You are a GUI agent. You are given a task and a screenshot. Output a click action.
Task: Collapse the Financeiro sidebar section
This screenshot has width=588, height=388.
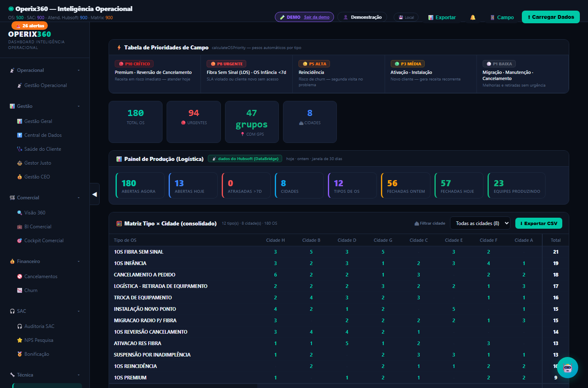(45, 261)
